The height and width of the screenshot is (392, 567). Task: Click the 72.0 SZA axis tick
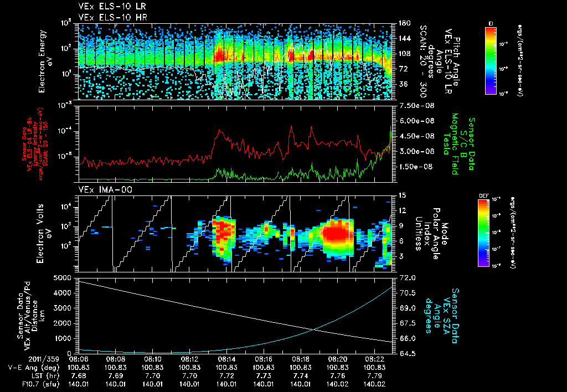point(407,278)
